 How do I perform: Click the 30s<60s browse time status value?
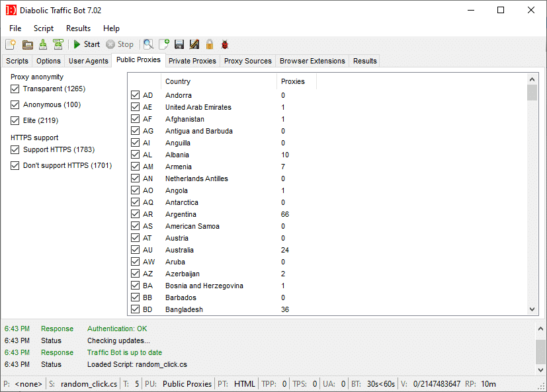[x=381, y=383]
